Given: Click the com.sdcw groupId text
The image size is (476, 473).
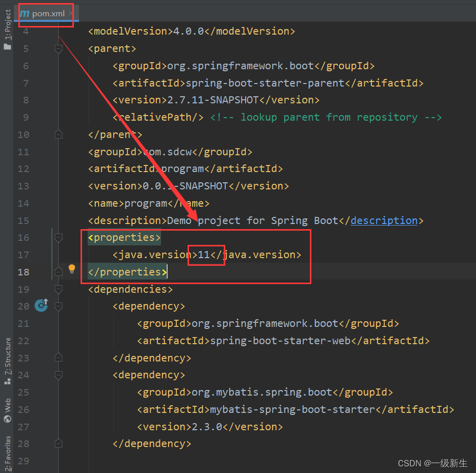Looking at the screenshot, I should (x=167, y=152).
